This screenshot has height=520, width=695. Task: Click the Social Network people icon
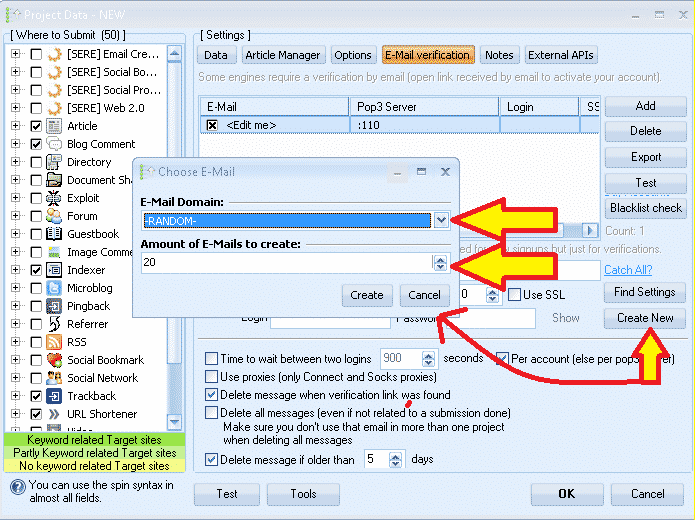click(54, 378)
